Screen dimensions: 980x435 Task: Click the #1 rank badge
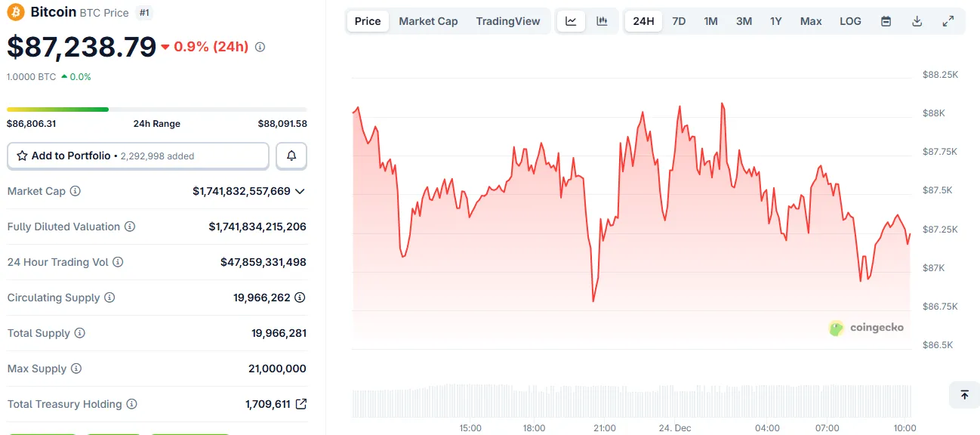143,11
